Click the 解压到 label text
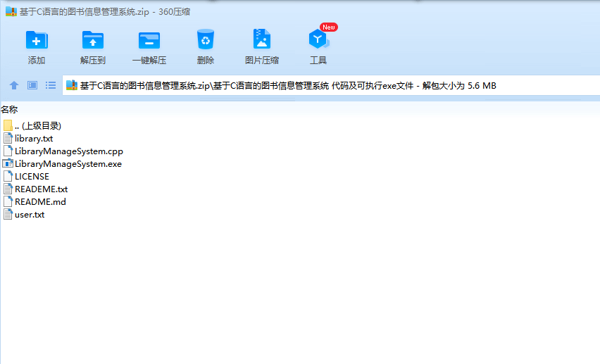Viewport: 600px width, 364px height. tap(92, 60)
